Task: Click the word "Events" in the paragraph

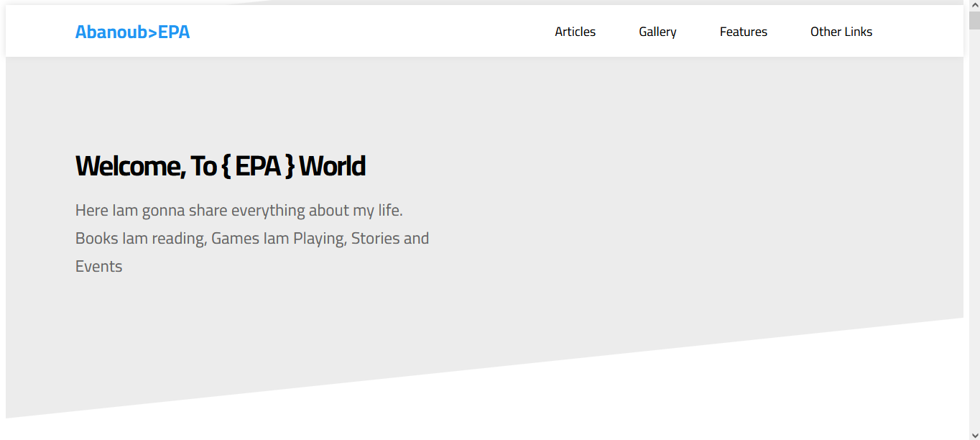Action: point(98,267)
